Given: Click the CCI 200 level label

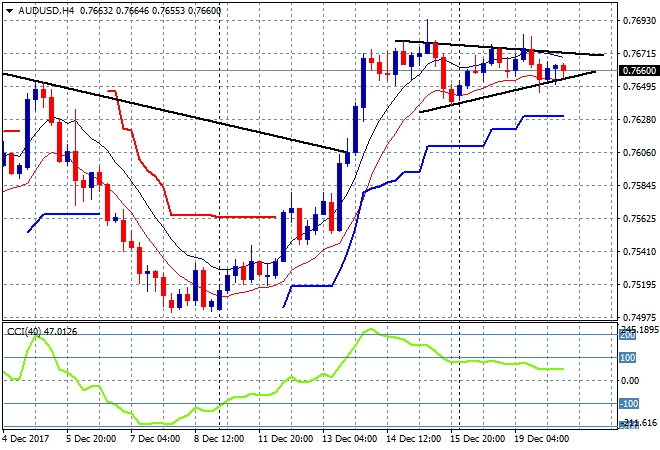Looking at the screenshot, I should coord(628,336).
